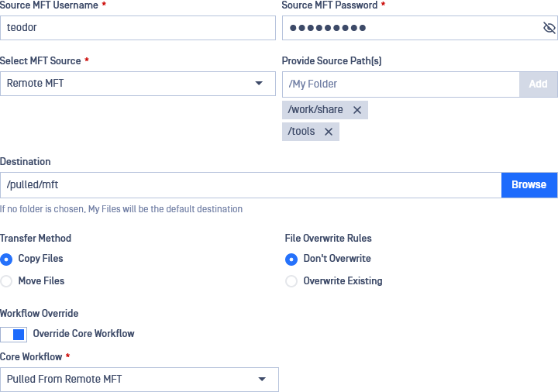The height and width of the screenshot is (392, 558).
Task: Open the Select MFT Source dropdown
Action: pyautogui.click(x=138, y=84)
